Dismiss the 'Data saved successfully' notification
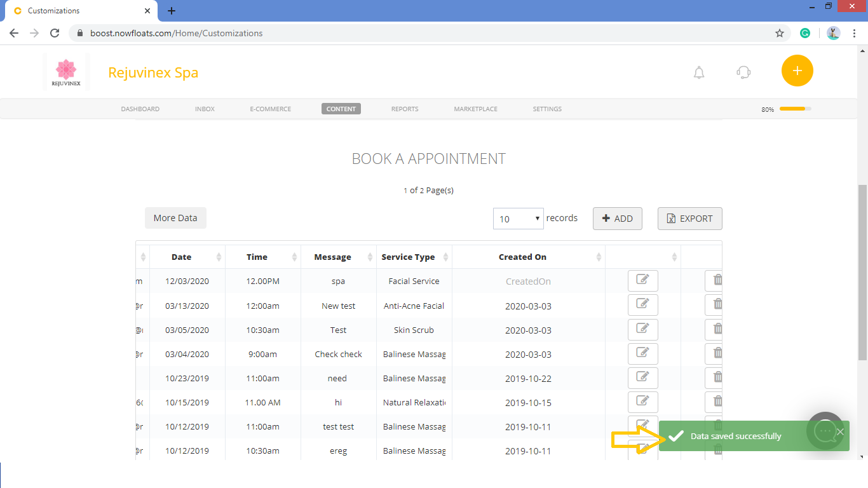The image size is (868, 488). pyautogui.click(x=840, y=431)
